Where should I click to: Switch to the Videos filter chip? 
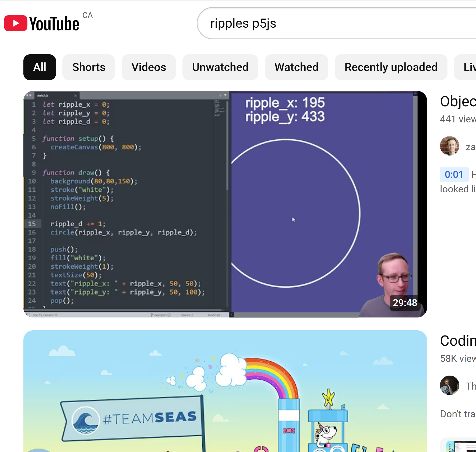(149, 67)
